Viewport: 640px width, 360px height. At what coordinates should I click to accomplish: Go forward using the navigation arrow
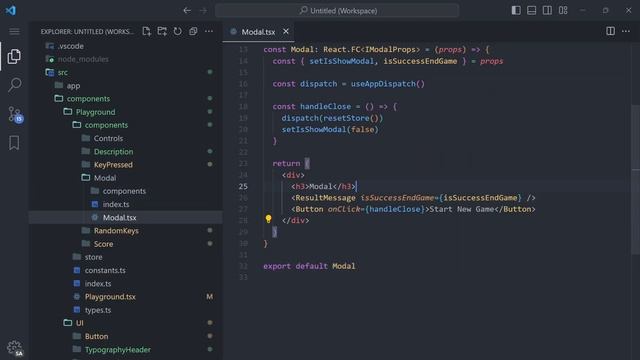coord(203,11)
